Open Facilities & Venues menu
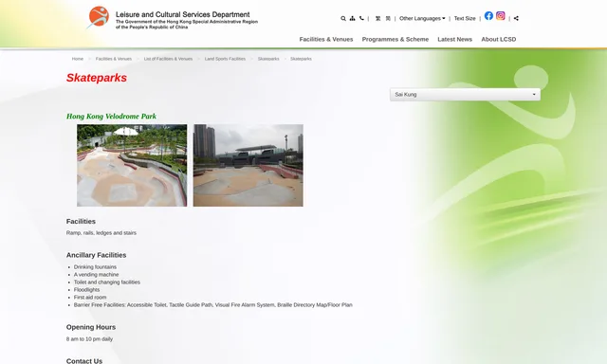The width and height of the screenshot is (607, 364). (x=326, y=39)
